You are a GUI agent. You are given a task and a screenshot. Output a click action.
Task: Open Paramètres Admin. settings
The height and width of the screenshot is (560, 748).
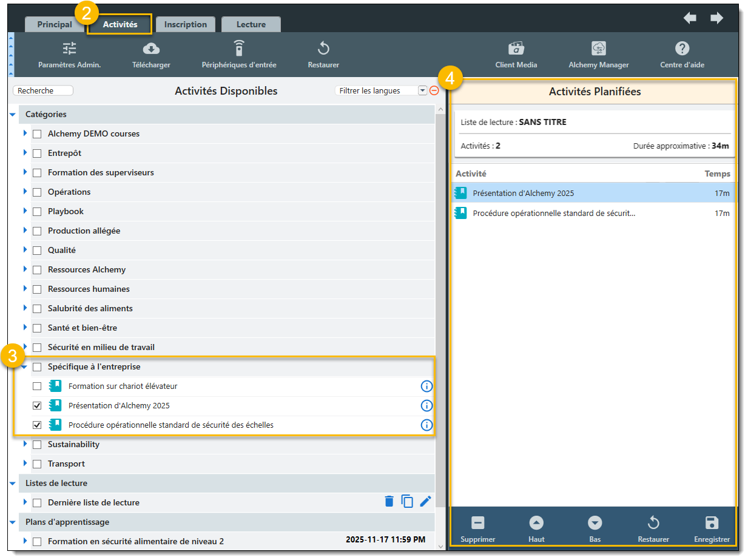click(x=69, y=49)
